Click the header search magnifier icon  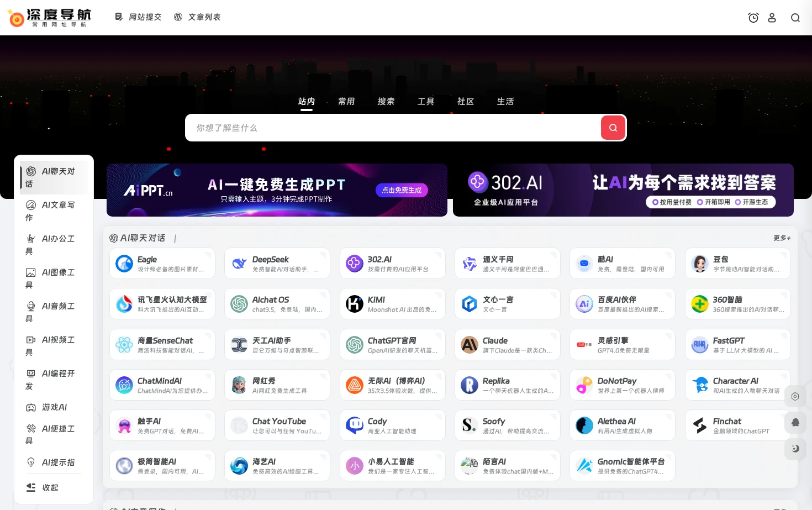[795, 18]
